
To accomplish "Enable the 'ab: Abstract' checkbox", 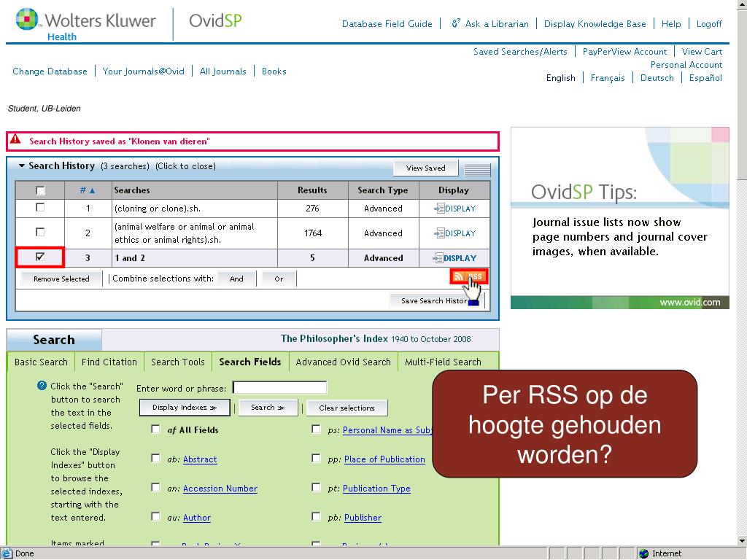I will tap(155, 458).
